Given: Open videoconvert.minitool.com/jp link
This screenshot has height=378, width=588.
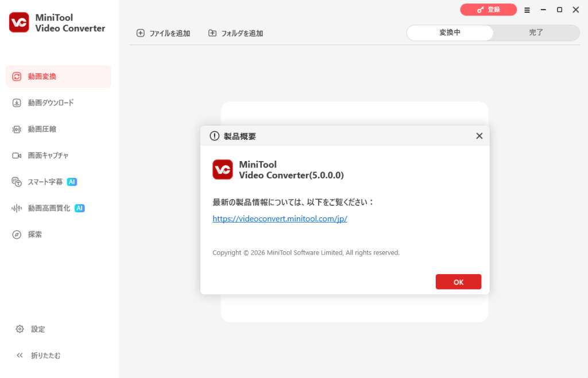Looking at the screenshot, I should [280, 219].
